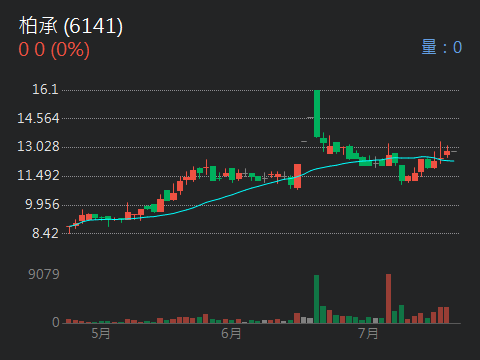Click the cyan moving average line end
This screenshot has height=360, width=480.
coord(452,161)
